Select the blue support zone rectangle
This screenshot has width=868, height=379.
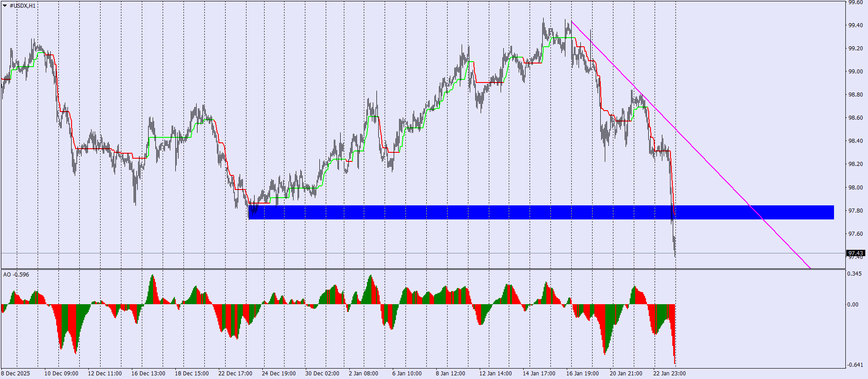(x=541, y=212)
